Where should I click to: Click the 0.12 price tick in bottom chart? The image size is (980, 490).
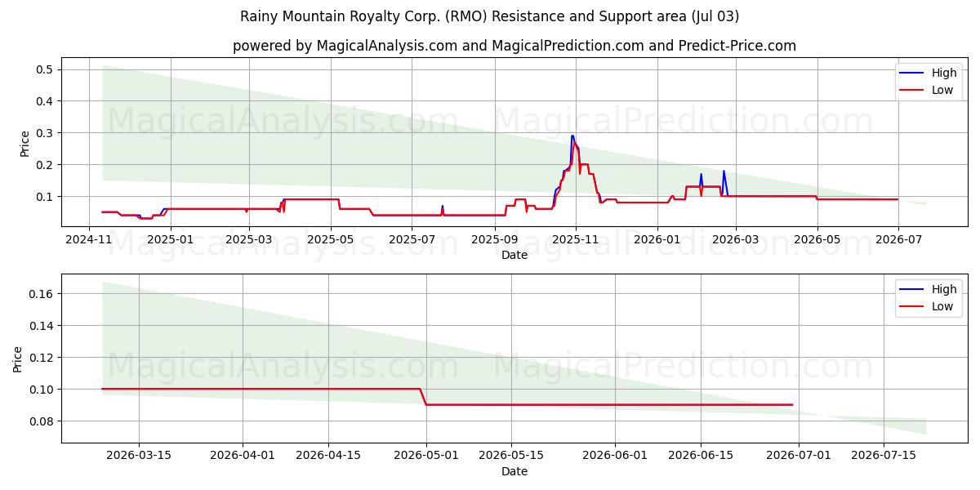42,358
